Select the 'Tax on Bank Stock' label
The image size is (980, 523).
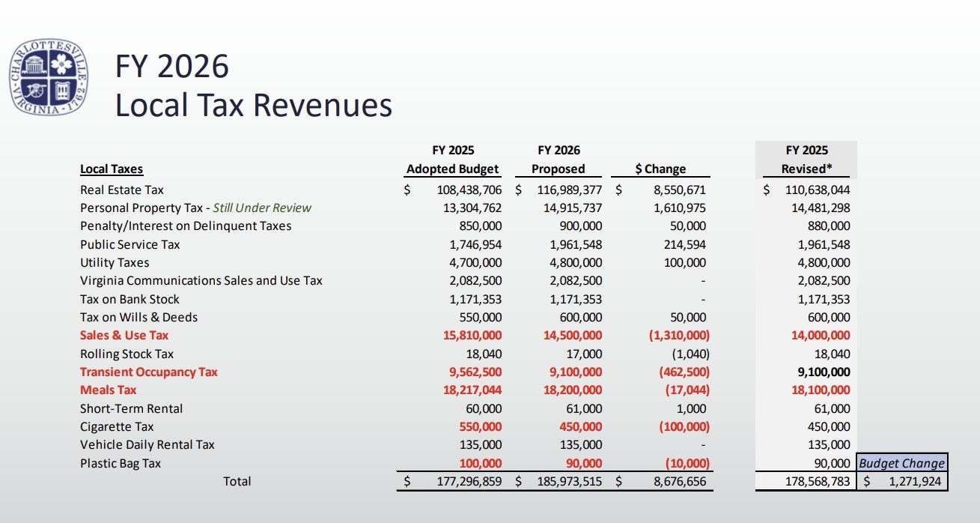(130, 299)
